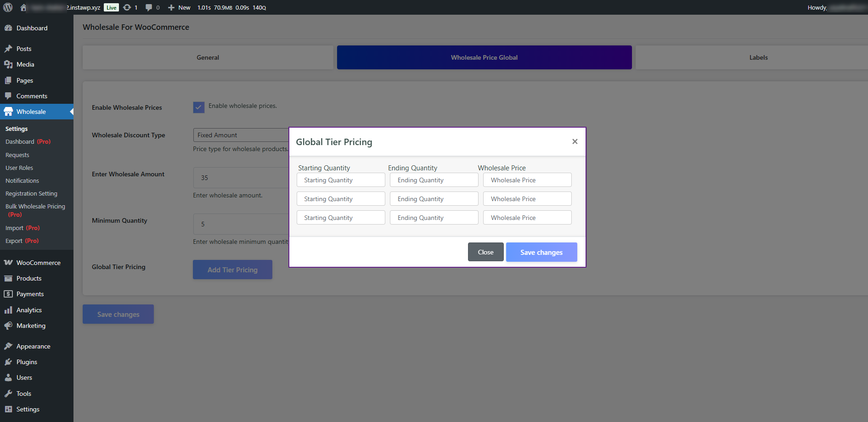Click the dialog Close button
868x422 pixels.
tap(486, 252)
